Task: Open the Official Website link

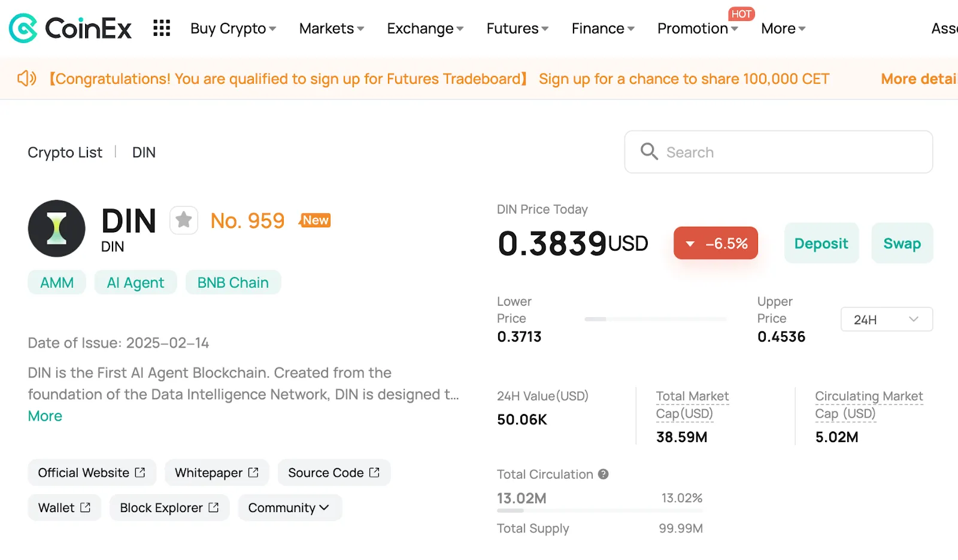Action: (x=92, y=473)
